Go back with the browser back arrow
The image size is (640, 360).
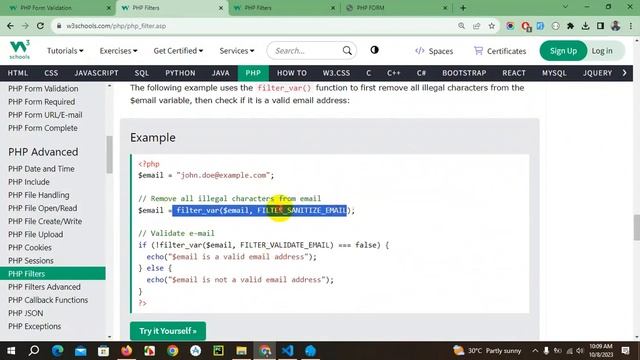[x=10, y=26]
